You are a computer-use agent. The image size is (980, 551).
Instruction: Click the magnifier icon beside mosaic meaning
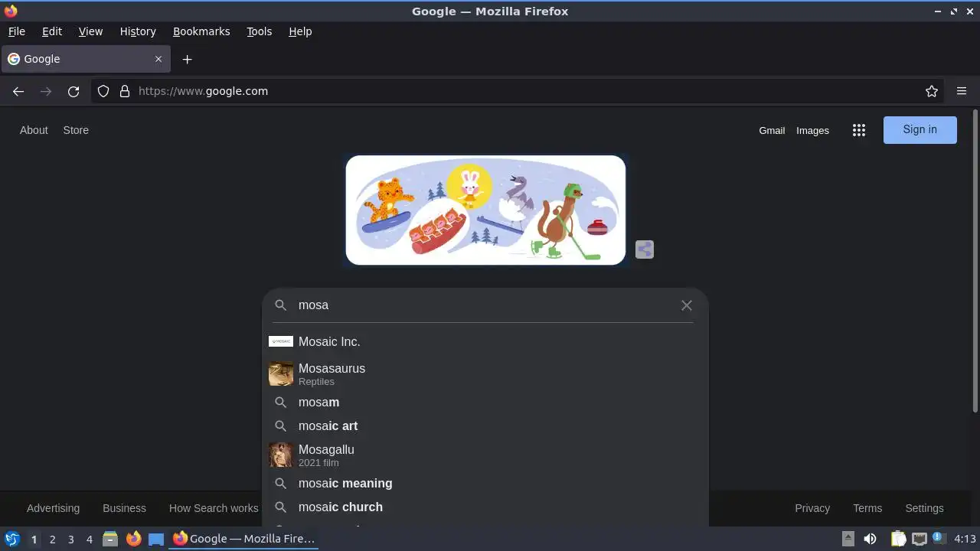[281, 484]
